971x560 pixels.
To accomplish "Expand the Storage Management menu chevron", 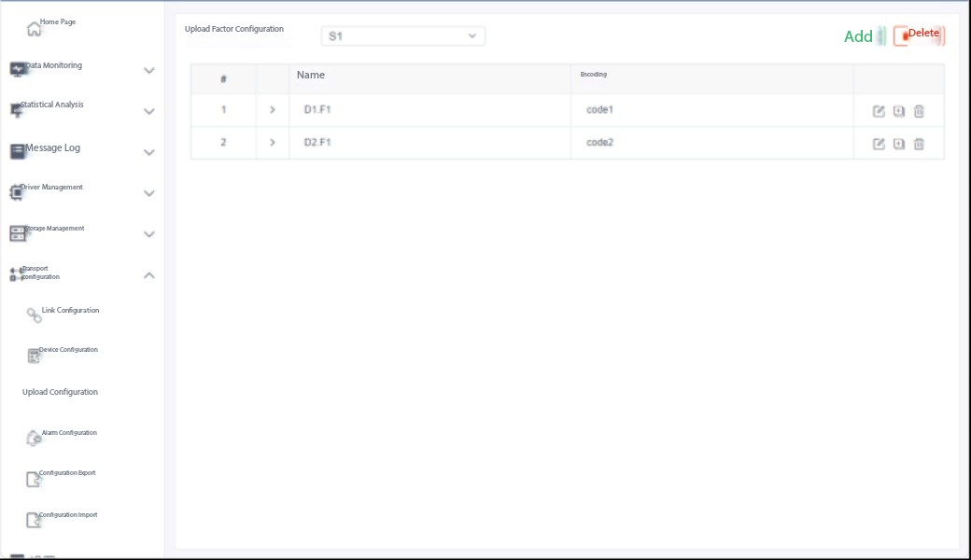I will click(149, 234).
